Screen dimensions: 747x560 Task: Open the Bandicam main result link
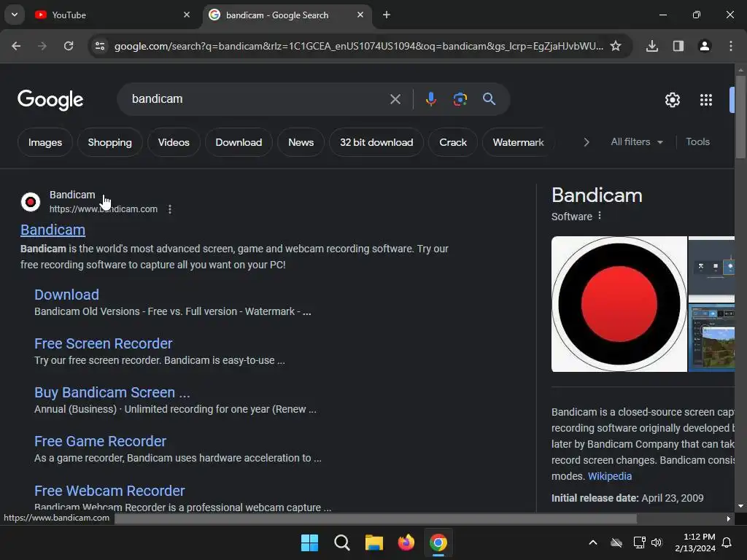53,230
